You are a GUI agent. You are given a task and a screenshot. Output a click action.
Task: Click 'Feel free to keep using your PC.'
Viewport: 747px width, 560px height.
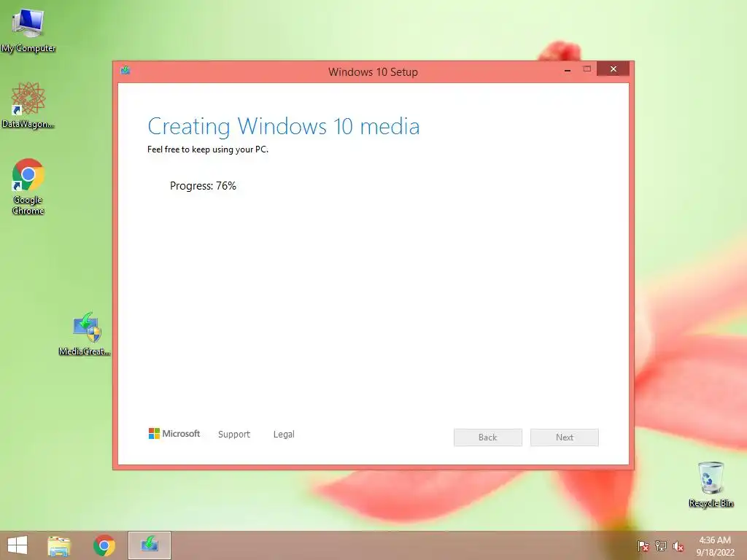[208, 149]
